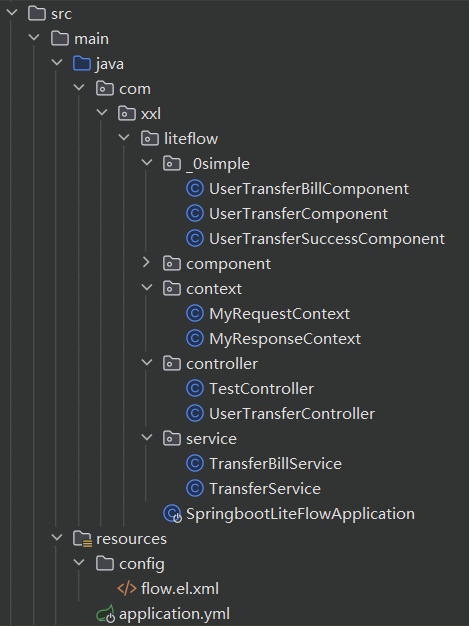Collapse the config folder under resources

coord(79,562)
